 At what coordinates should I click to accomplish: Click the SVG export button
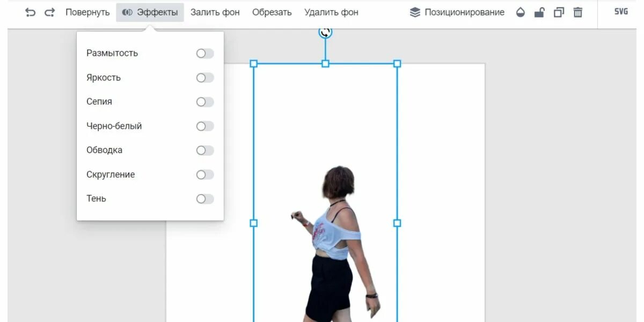pos(621,12)
